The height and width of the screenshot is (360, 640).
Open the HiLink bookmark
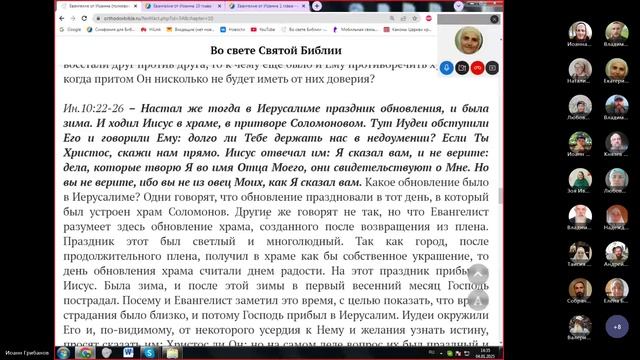[x=151, y=29]
